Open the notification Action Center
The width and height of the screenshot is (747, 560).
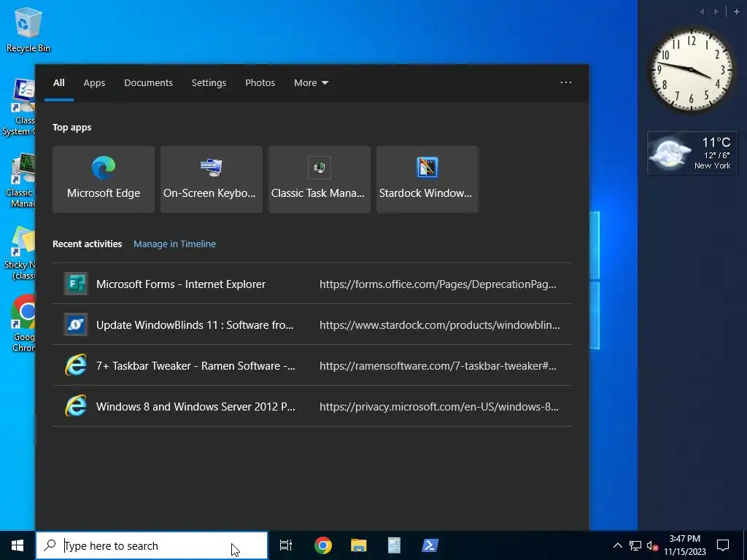point(723,545)
